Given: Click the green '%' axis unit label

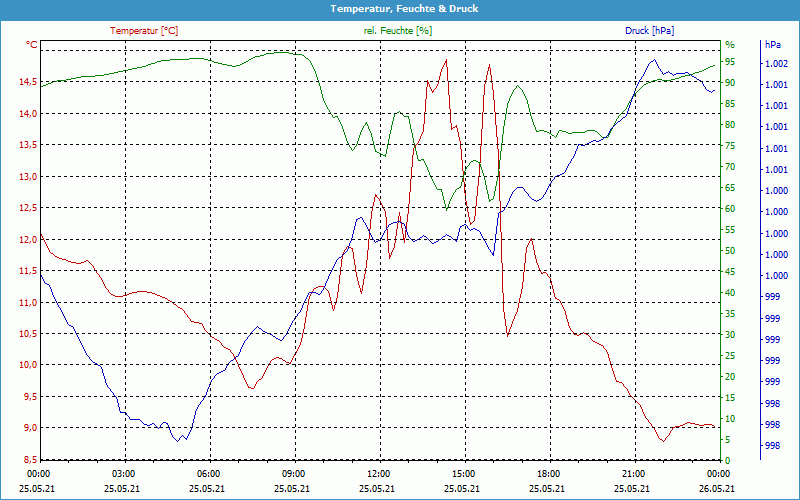Looking at the screenshot, I should click(x=730, y=45).
